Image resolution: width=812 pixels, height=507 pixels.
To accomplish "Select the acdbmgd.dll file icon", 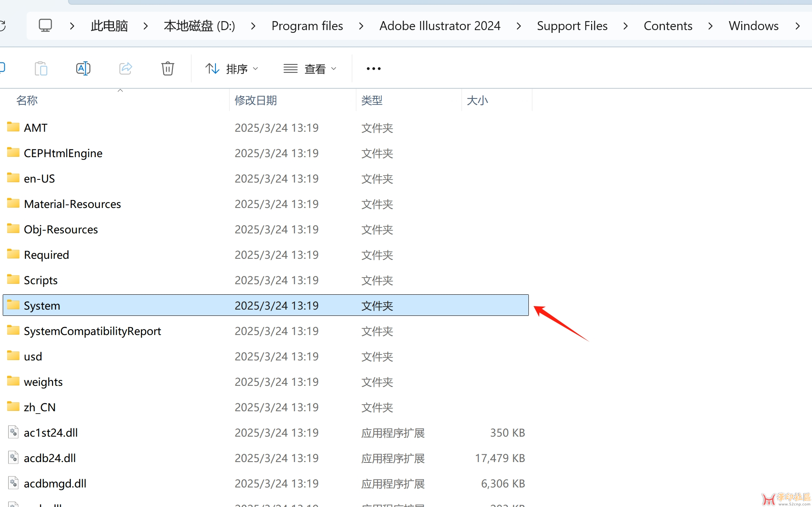I will coord(13,483).
